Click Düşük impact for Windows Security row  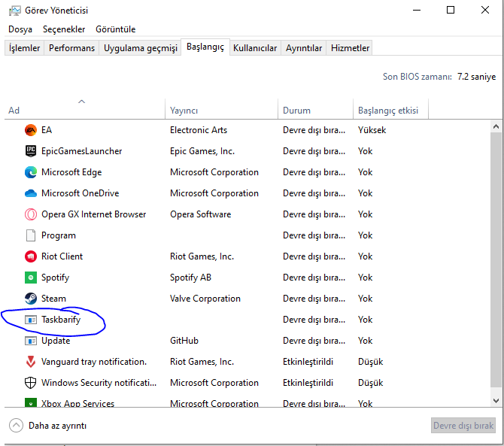pos(371,383)
